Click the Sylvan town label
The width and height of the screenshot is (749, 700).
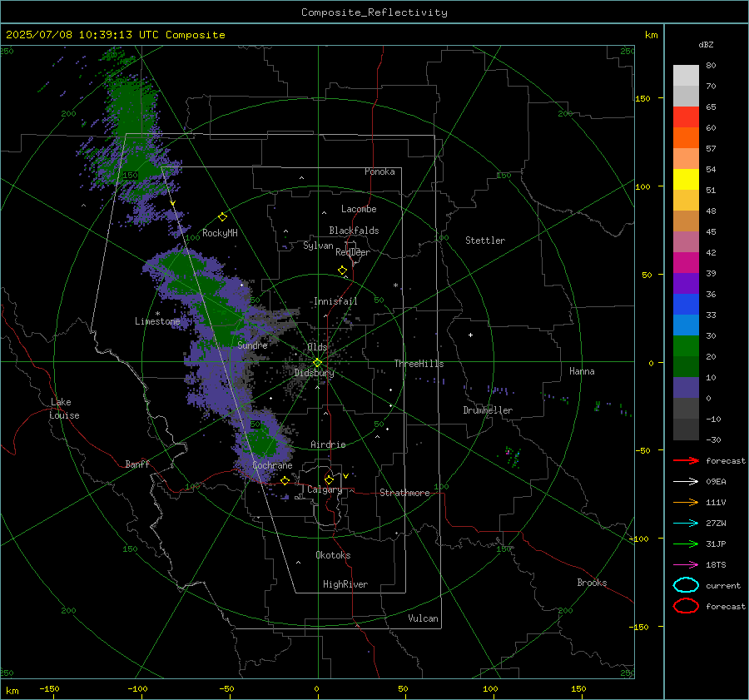coord(318,246)
